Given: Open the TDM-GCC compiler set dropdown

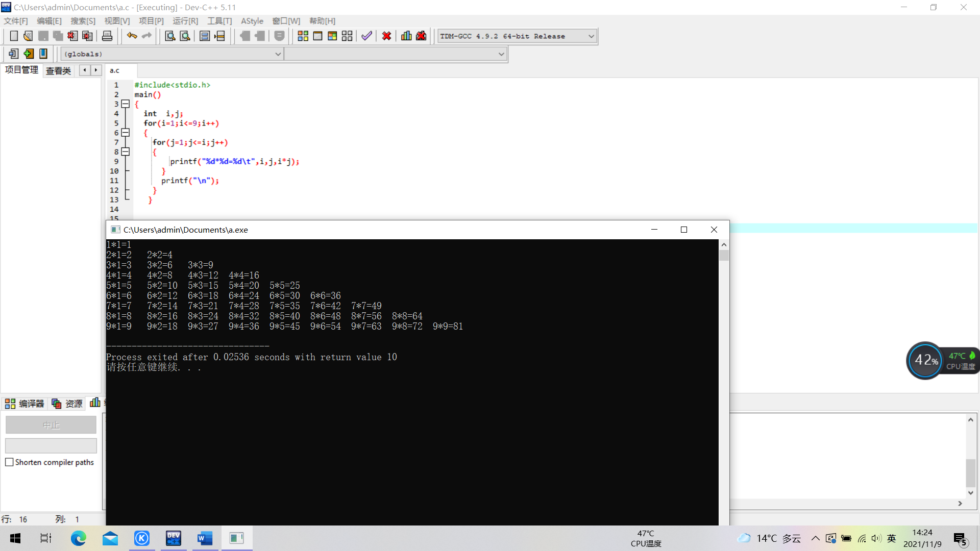Looking at the screenshot, I should tap(591, 36).
